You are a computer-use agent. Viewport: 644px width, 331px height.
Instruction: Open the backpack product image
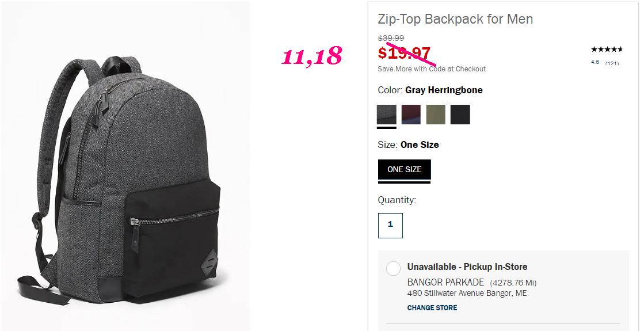tap(125, 166)
